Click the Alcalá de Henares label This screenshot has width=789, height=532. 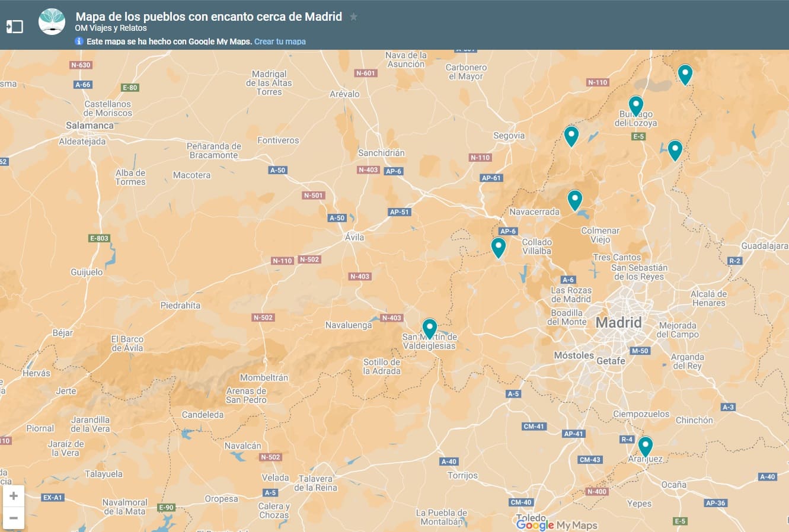click(708, 299)
